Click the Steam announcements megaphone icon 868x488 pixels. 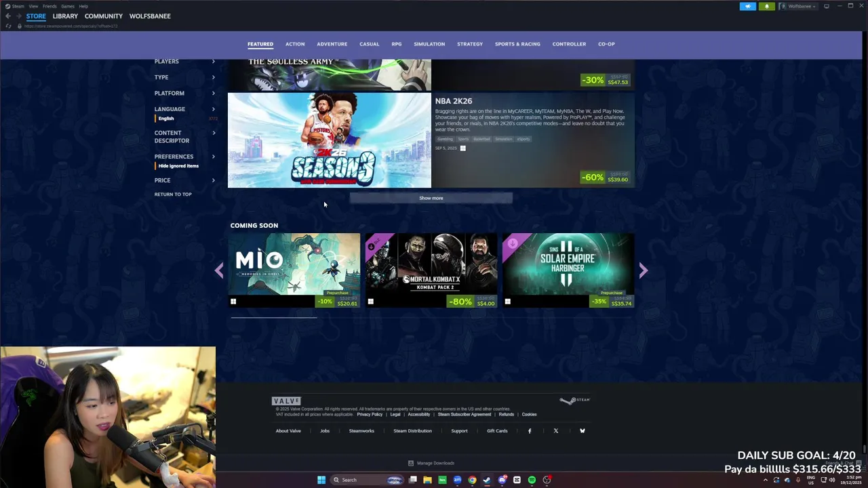(747, 6)
